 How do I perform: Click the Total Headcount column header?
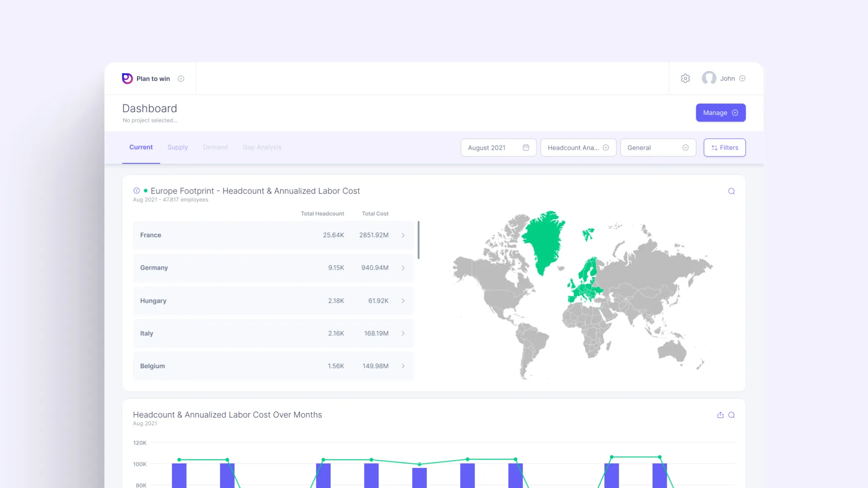pyautogui.click(x=322, y=214)
